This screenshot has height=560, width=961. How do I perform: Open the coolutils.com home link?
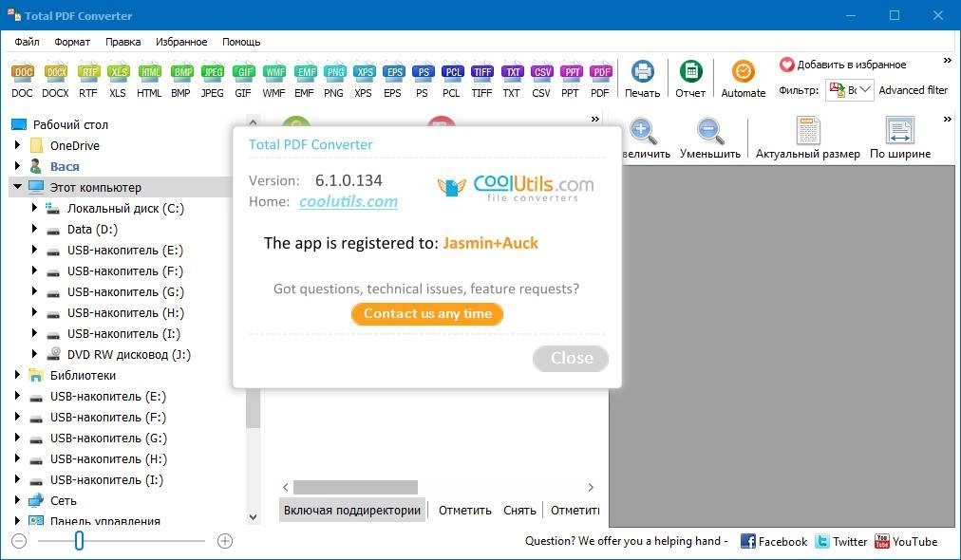coord(349,201)
